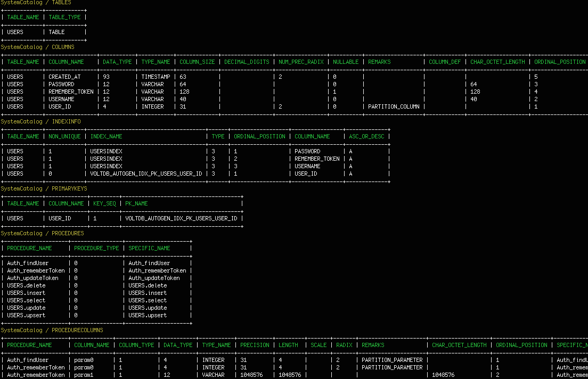Click INTEGER in the USER_ID column row

click(x=153, y=107)
